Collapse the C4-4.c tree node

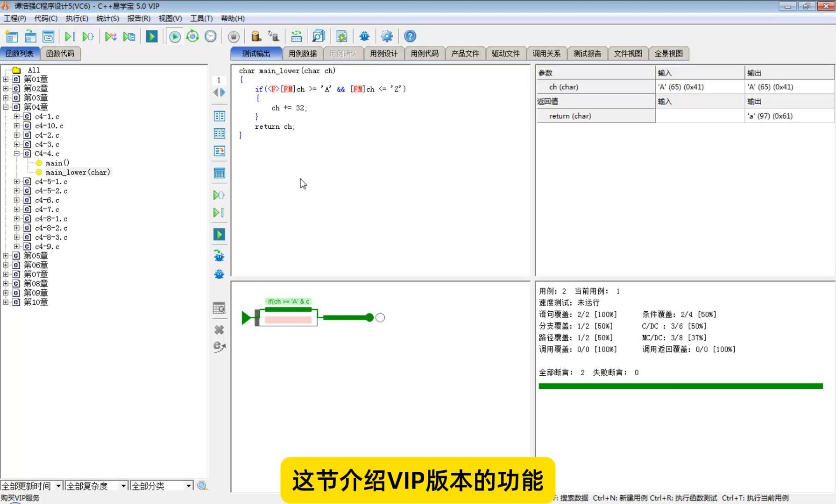[x=16, y=154]
